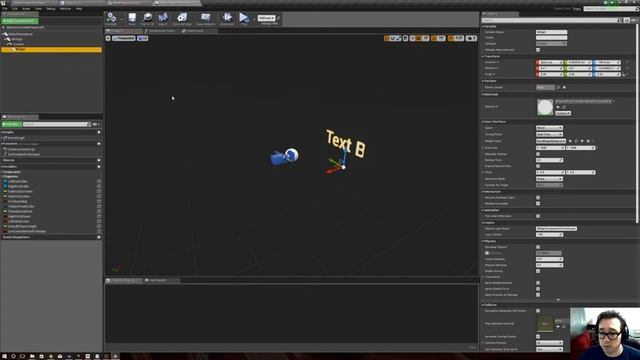Click the clear Parent Socket icon
The height and width of the screenshot is (360, 640).
click(x=564, y=87)
